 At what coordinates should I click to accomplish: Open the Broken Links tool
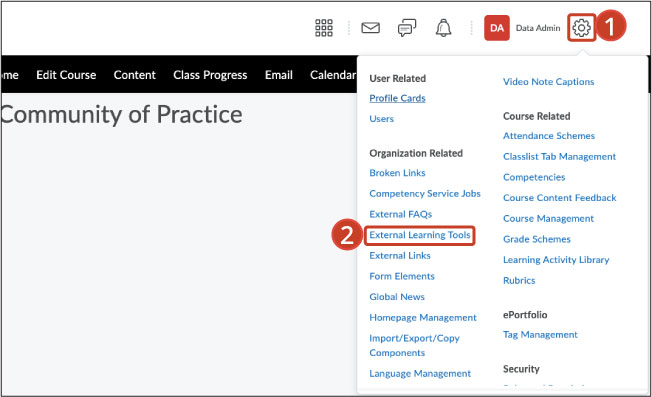point(397,173)
